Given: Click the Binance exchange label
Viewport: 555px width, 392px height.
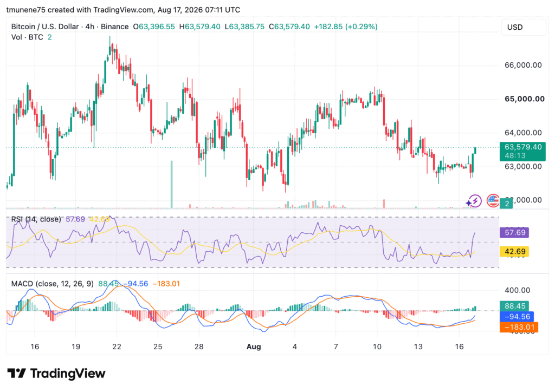Looking at the screenshot, I should pos(115,27).
